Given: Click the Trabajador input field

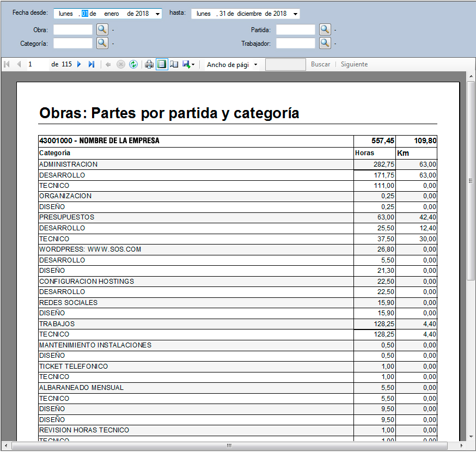Looking at the screenshot, I should tap(296, 43).
